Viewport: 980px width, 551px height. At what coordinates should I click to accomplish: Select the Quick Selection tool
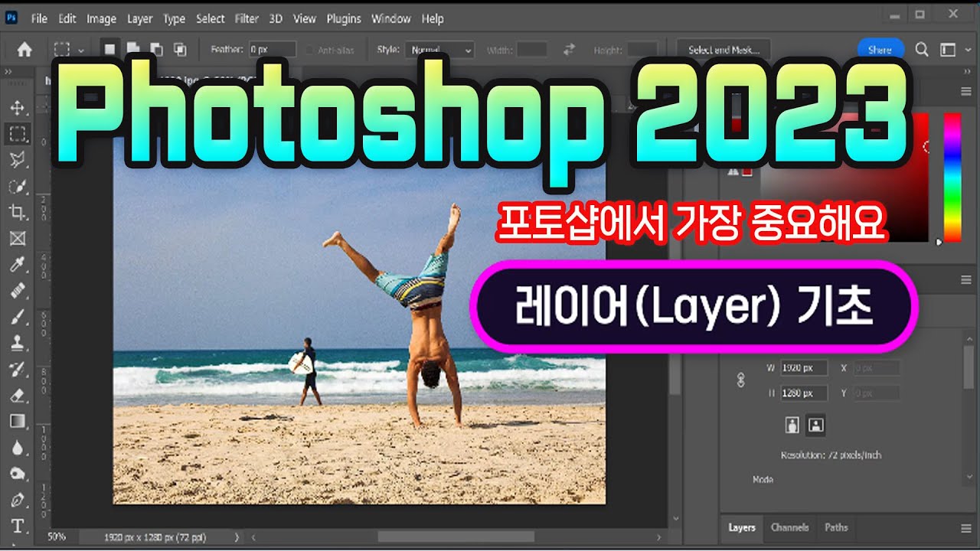click(18, 186)
